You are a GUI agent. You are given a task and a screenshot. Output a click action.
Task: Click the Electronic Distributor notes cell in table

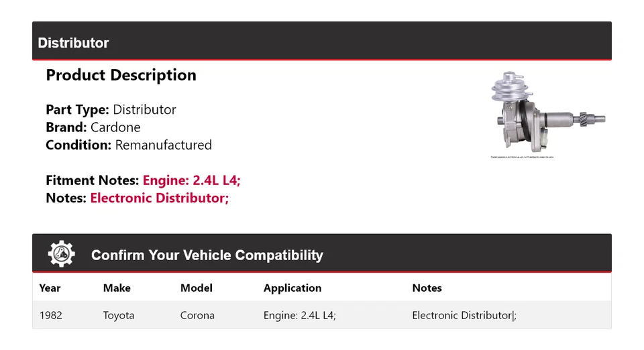464,315
